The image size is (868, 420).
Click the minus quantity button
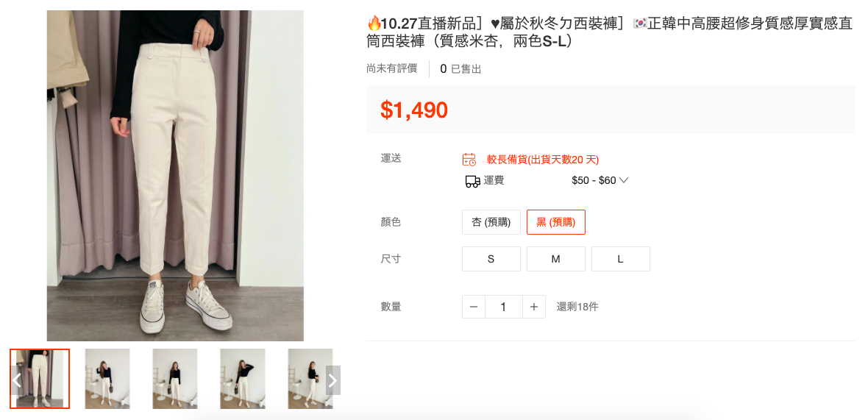[x=474, y=307]
